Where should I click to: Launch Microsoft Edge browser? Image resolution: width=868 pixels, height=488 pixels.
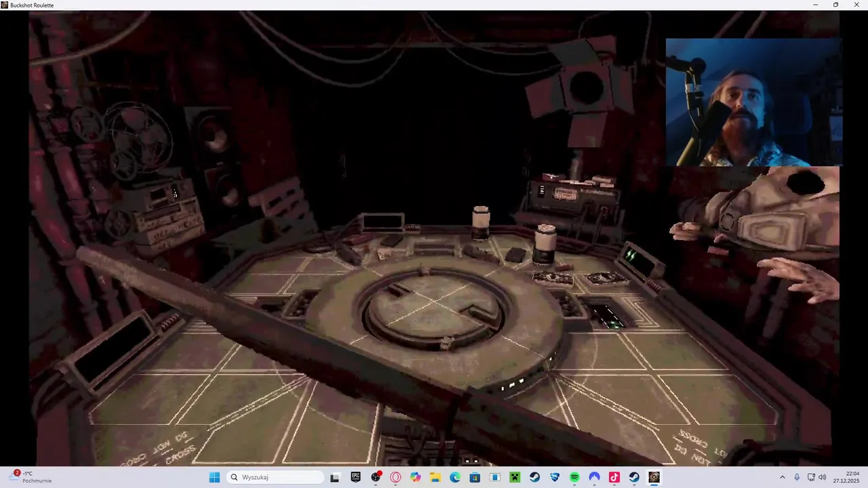(455, 477)
